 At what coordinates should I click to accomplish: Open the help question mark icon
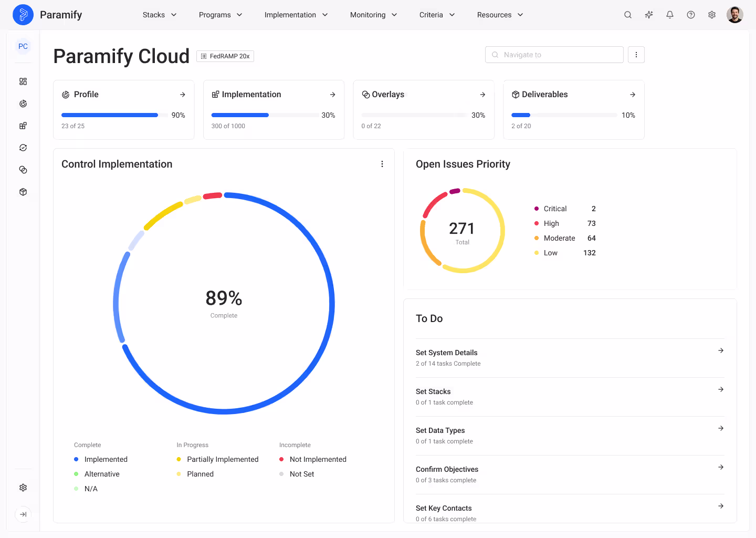691,15
